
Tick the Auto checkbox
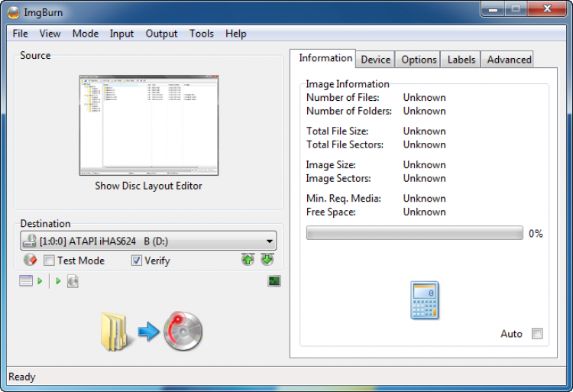point(537,334)
